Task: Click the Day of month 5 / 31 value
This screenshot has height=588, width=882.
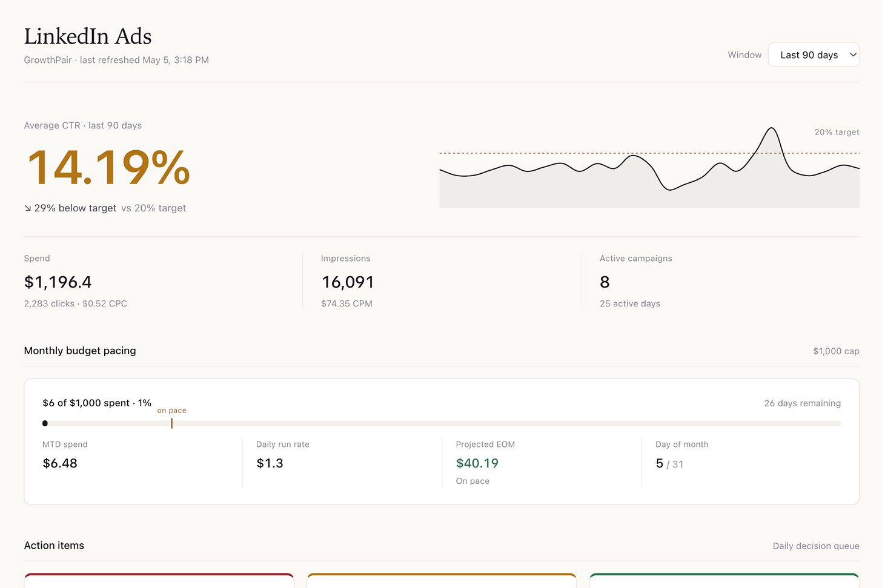Action: (x=669, y=464)
